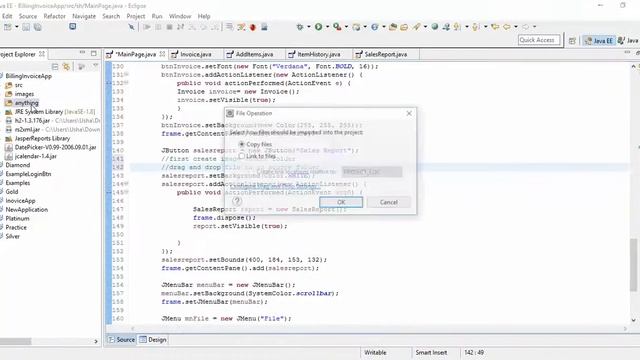
Task: Open the Run configurations dropdown arrow
Action: (327, 27)
